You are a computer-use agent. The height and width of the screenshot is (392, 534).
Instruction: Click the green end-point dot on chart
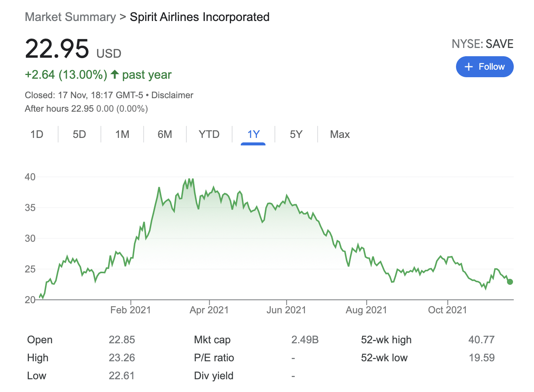[510, 282]
